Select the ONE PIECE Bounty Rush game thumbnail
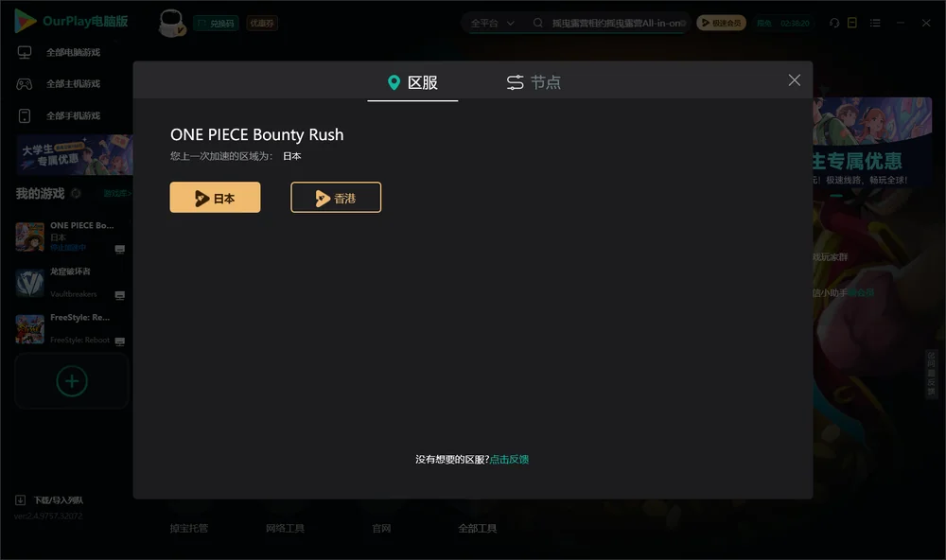 [x=29, y=236]
